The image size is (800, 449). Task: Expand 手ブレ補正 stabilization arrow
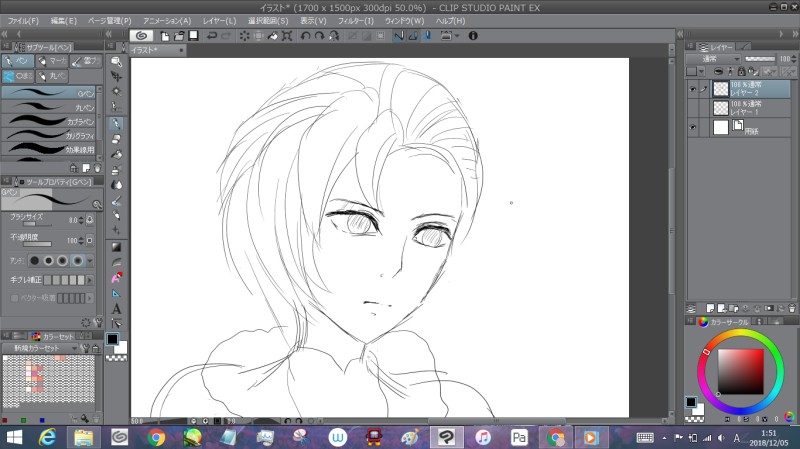(90, 280)
